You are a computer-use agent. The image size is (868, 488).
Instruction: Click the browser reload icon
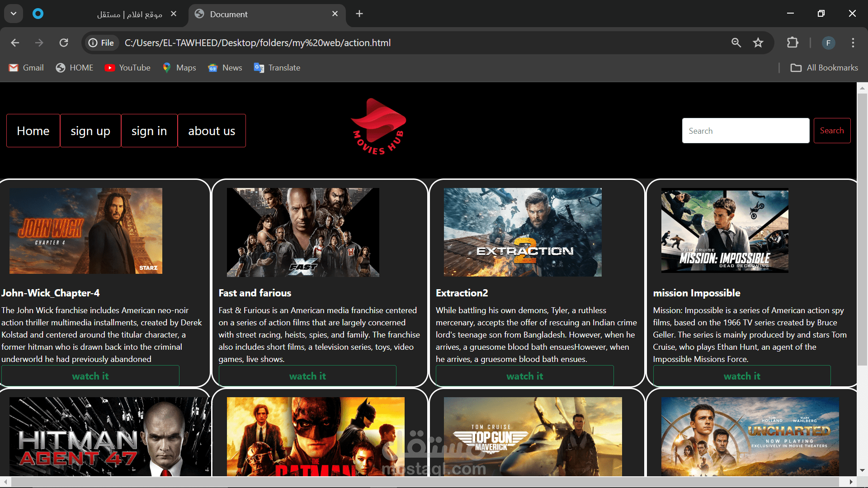coord(64,42)
